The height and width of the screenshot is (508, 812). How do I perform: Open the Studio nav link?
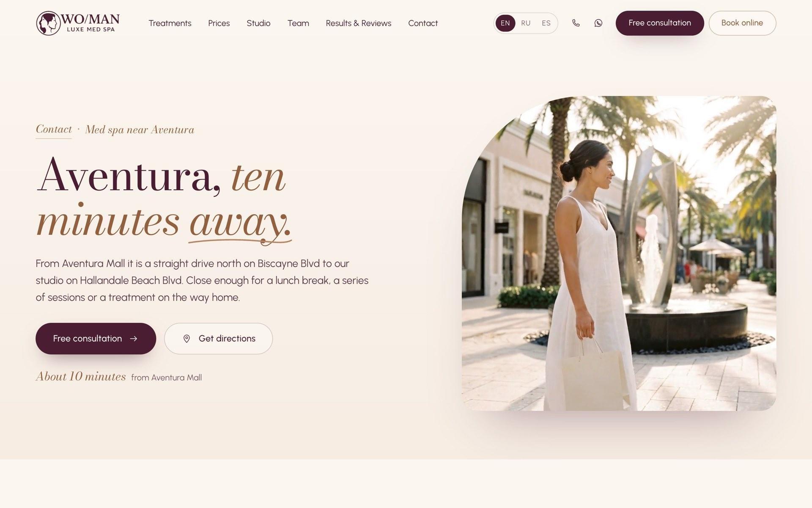coord(258,23)
